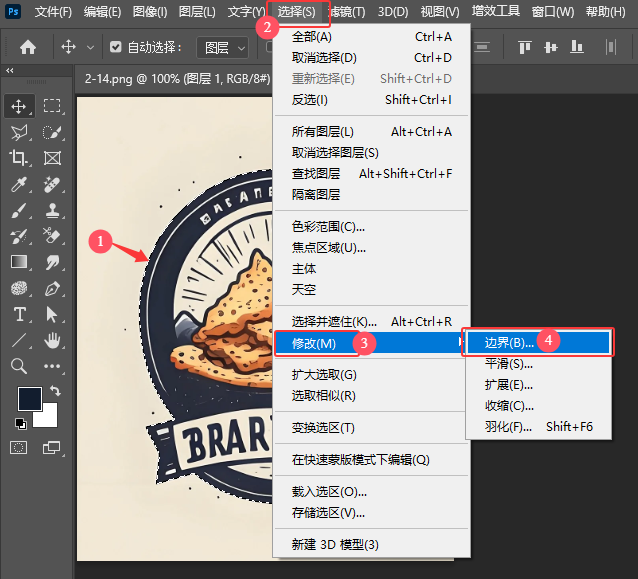This screenshot has width=638, height=579.
Task: Choose 取消选择(D) menu entry
Action: click(371, 58)
